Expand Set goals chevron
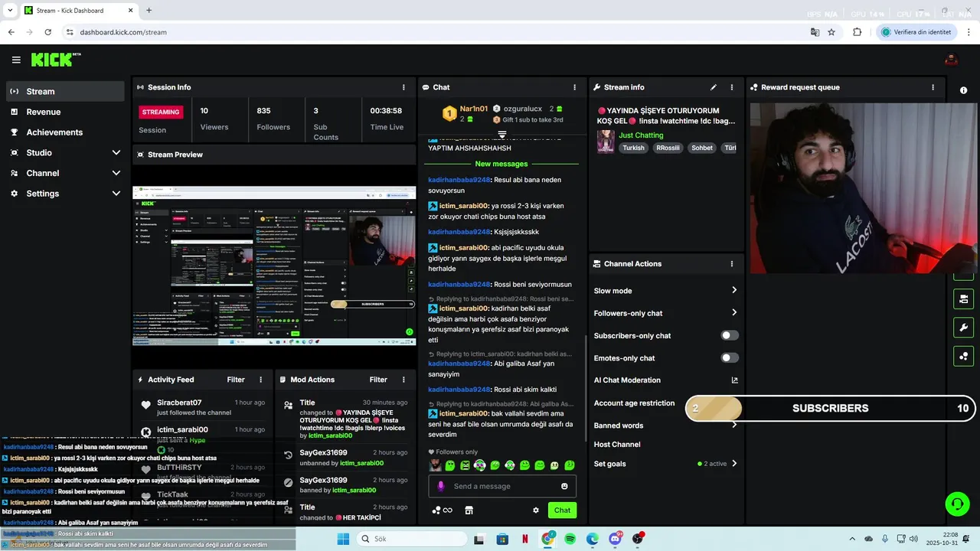Viewport: 980px width, 551px height. pyautogui.click(x=733, y=463)
